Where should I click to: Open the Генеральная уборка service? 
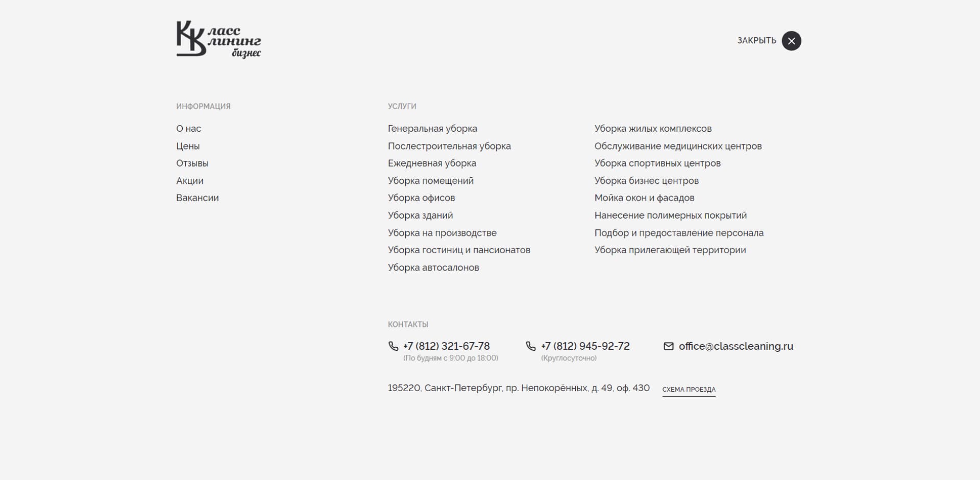[432, 129]
